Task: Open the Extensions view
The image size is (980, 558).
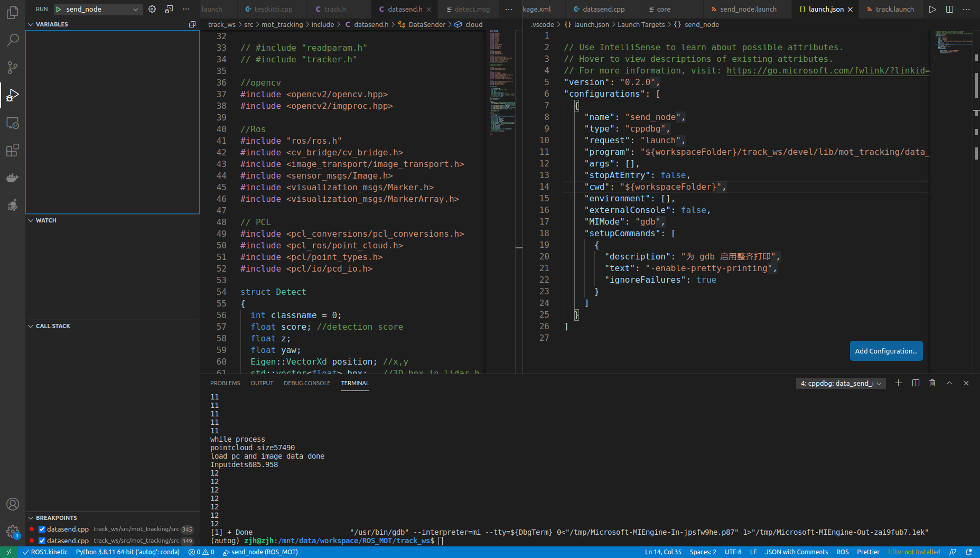Action: click(13, 150)
